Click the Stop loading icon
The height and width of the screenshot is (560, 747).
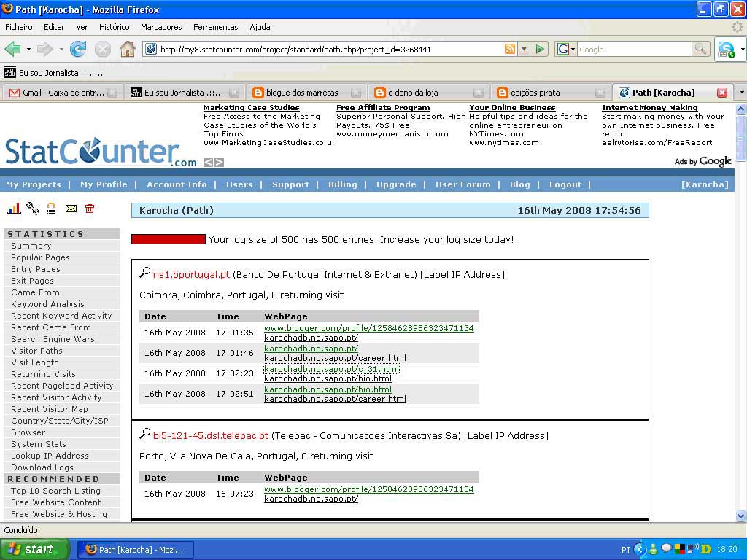[102, 49]
